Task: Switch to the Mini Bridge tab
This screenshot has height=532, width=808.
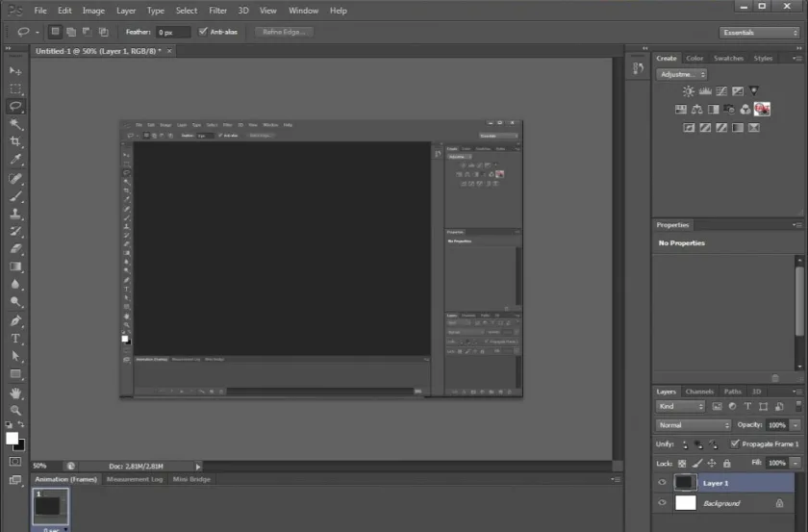Action: coord(191,479)
